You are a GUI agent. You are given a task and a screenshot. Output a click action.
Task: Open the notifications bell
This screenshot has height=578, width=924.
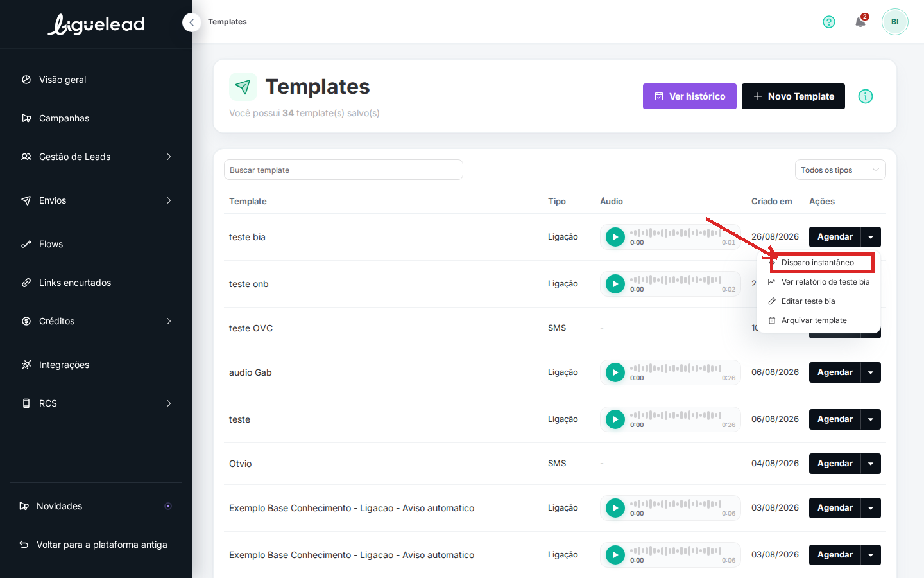point(860,22)
